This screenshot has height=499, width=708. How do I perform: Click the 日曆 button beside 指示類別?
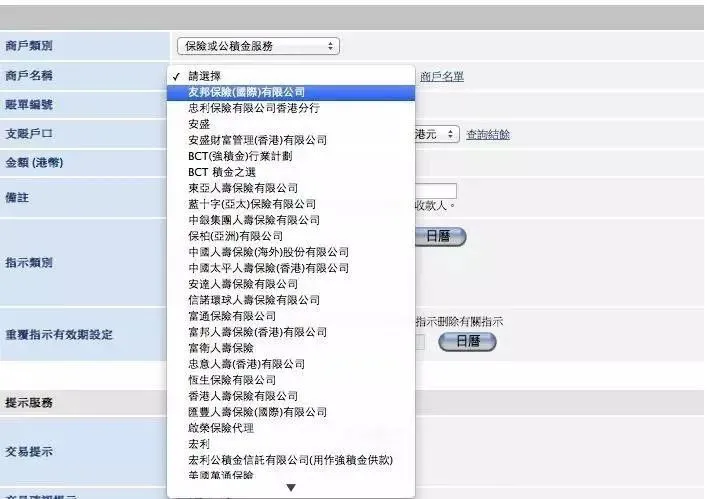[440, 236]
